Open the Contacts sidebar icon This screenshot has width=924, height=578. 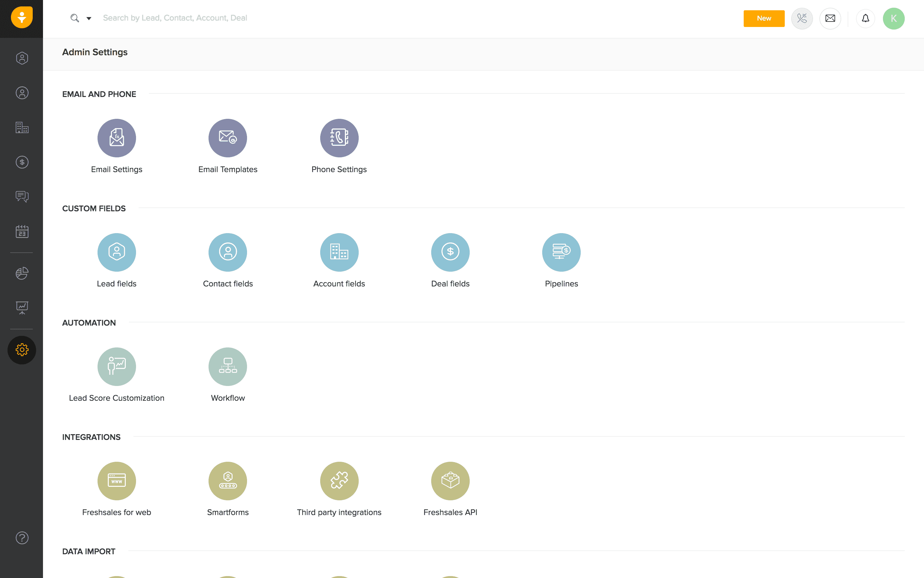coord(22,93)
